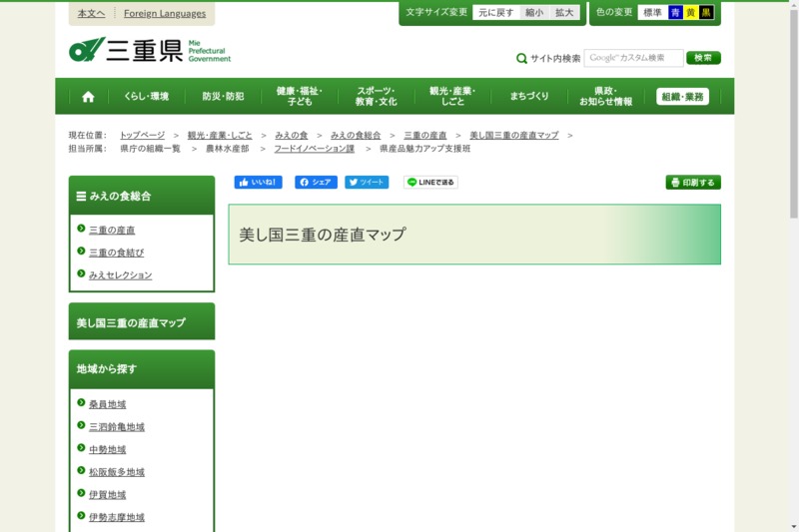Click the site search magnifier icon
This screenshot has height=532, width=799.
(x=521, y=59)
